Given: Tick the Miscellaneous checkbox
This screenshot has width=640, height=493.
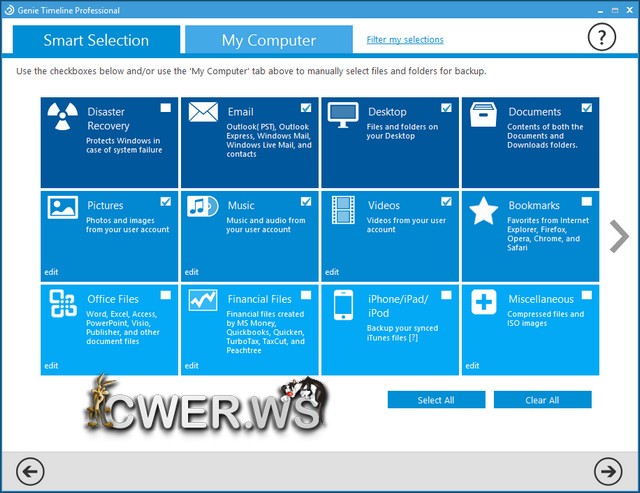Looking at the screenshot, I should [x=586, y=295].
